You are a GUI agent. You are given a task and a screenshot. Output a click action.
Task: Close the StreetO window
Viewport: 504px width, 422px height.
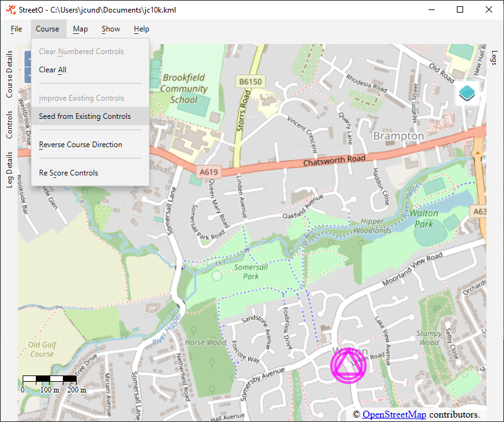[489, 10]
